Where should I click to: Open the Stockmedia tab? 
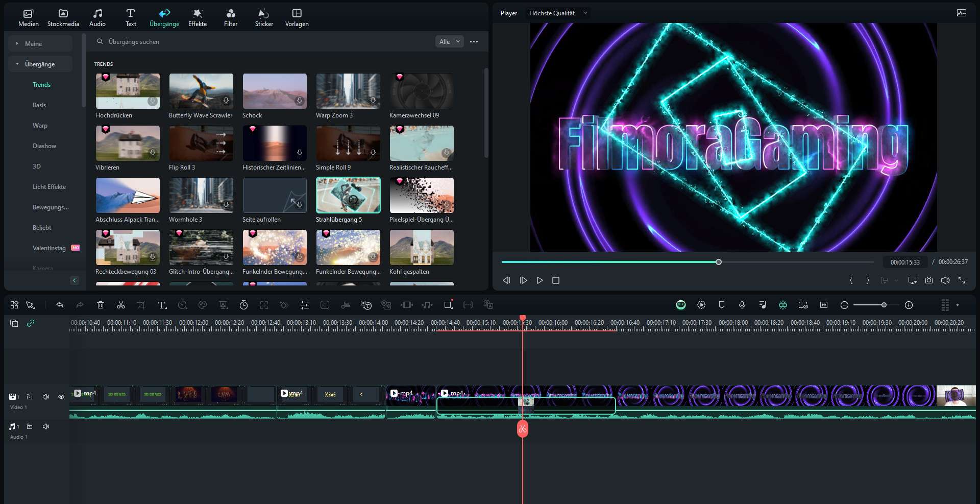coord(63,18)
